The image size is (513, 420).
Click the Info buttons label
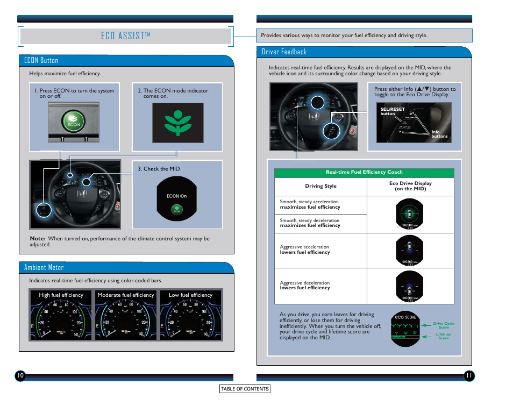pyautogui.click(x=439, y=134)
